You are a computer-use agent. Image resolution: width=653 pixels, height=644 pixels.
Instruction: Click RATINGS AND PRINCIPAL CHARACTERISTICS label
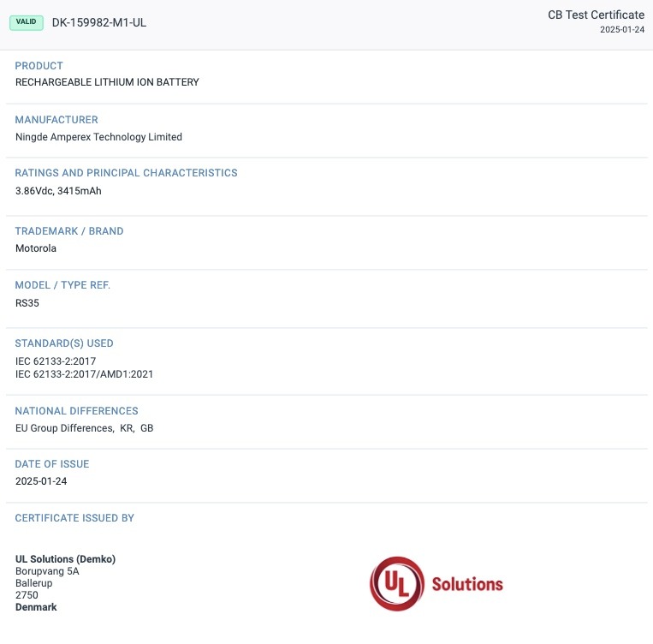(126, 173)
